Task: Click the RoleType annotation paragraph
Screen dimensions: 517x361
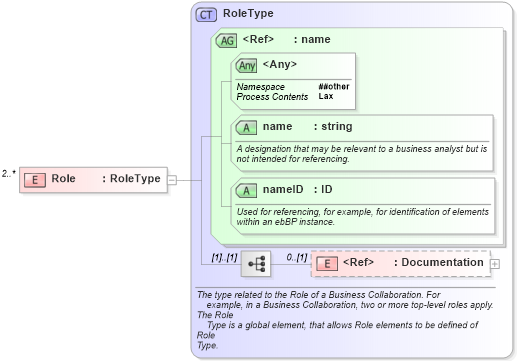Action: (345, 320)
